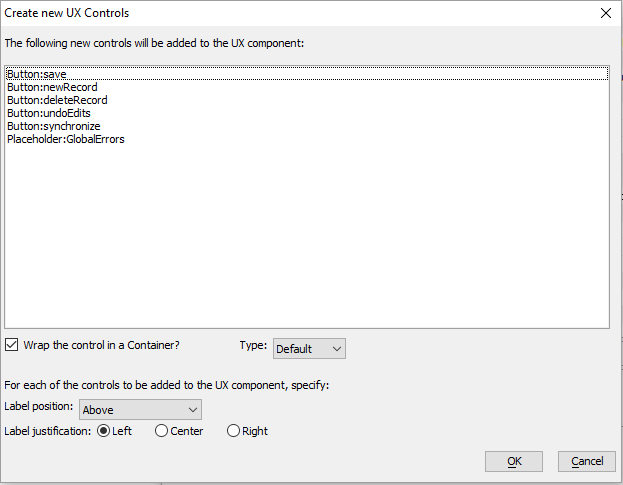Choose Center label justification
The image size is (623, 485).
coord(161,431)
